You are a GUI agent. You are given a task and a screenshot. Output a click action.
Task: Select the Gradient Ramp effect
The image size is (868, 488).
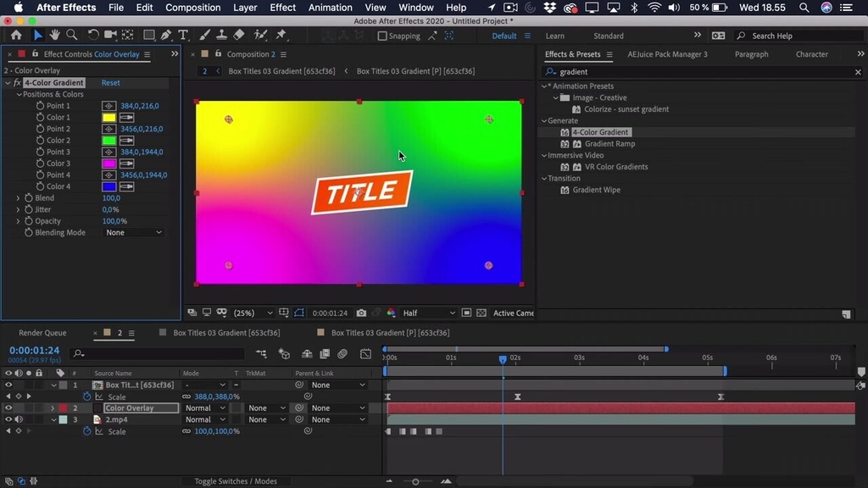610,144
